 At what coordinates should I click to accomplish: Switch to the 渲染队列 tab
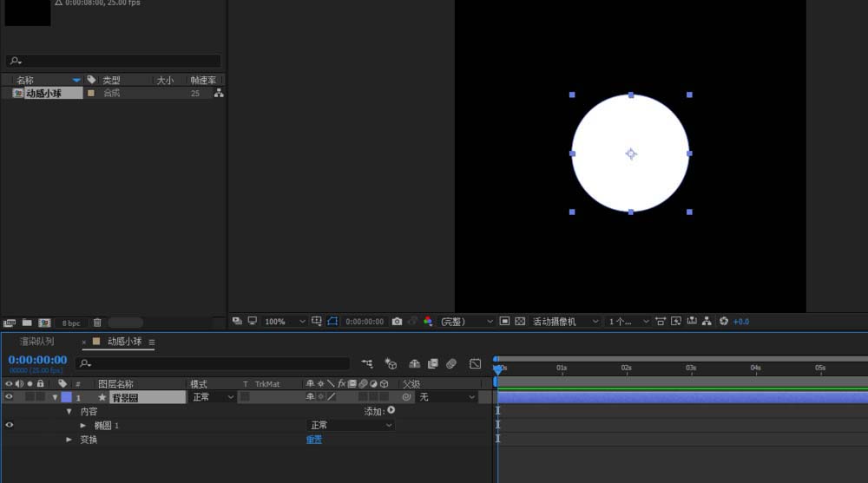point(36,342)
